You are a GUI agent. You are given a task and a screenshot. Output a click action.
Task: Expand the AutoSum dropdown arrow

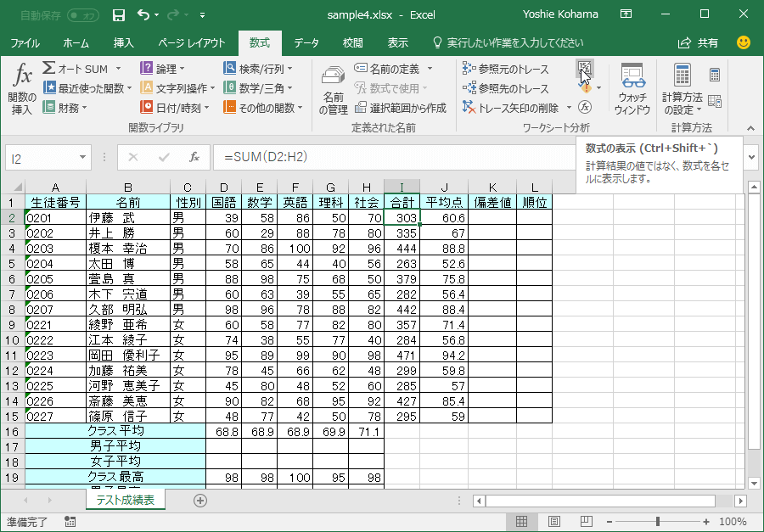click(118, 69)
